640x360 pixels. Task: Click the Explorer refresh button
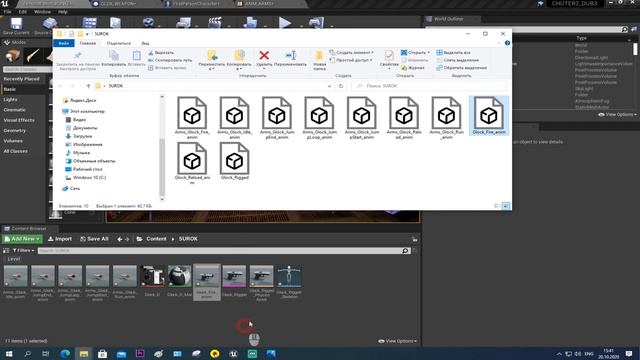tap(341, 86)
